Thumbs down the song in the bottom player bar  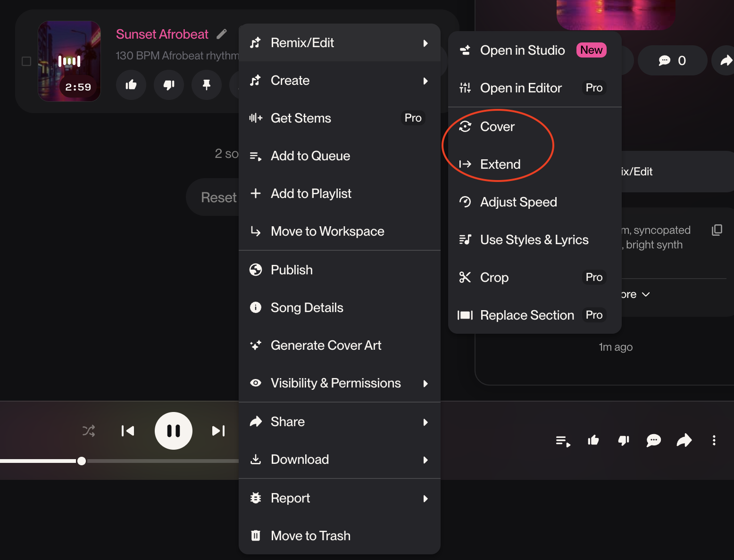point(623,440)
